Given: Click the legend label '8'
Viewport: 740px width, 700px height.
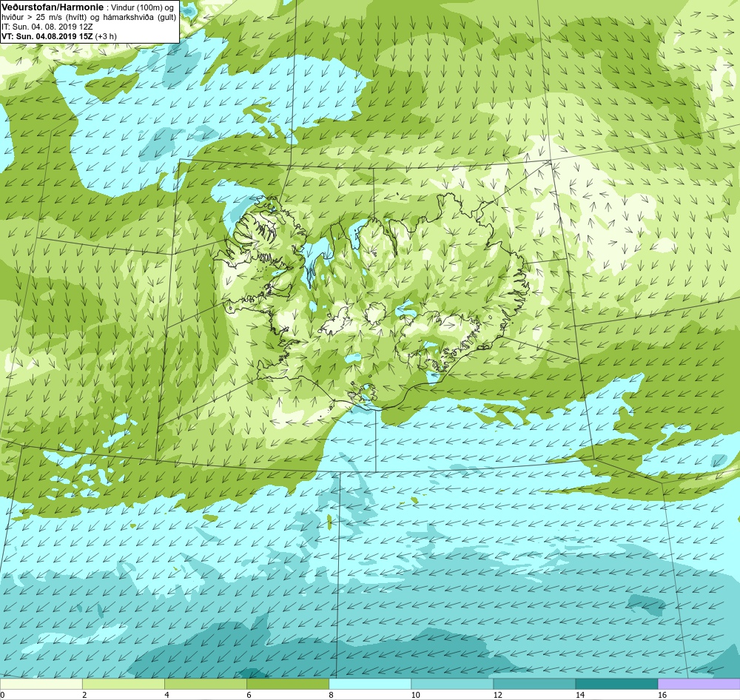Looking at the screenshot, I should click(x=331, y=695).
